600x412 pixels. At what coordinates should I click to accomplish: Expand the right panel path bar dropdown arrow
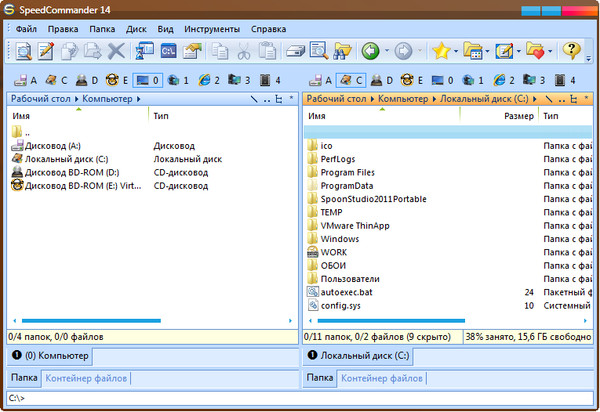pyautogui.click(x=590, y=98)
